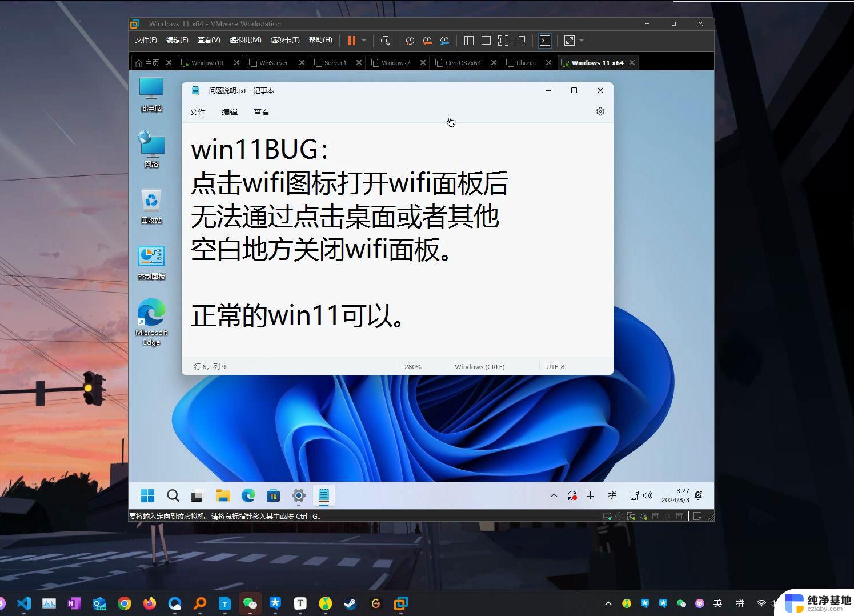Open the VMware 编辑(E) menu
The image size is (854, 616).
[177, 40]
